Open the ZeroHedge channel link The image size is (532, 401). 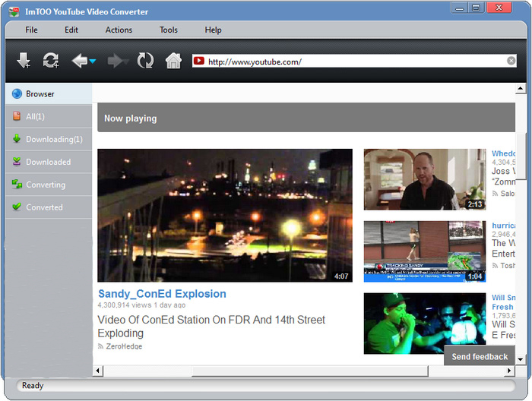(124, 346)
